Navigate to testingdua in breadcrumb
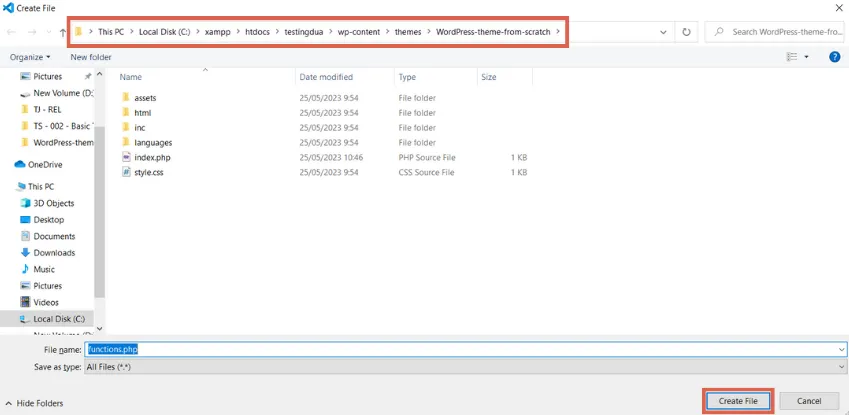 pyautogui.click(x=304, y=32)
